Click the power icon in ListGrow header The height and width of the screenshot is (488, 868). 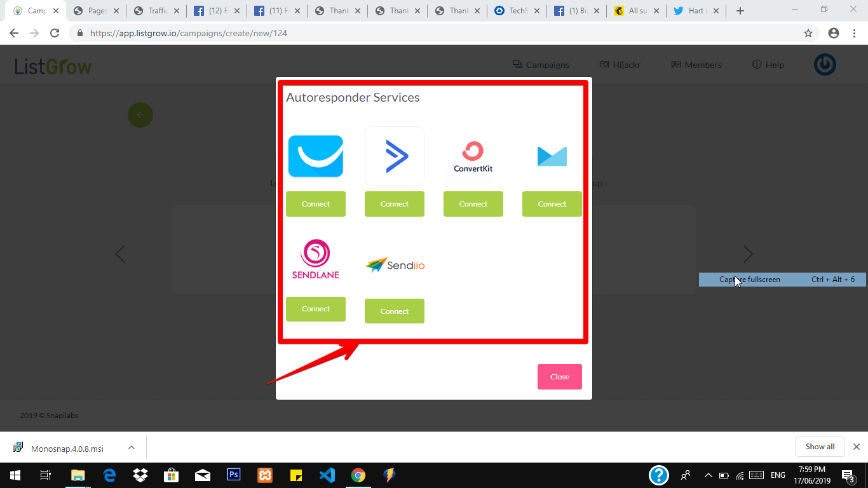point(825,64)
